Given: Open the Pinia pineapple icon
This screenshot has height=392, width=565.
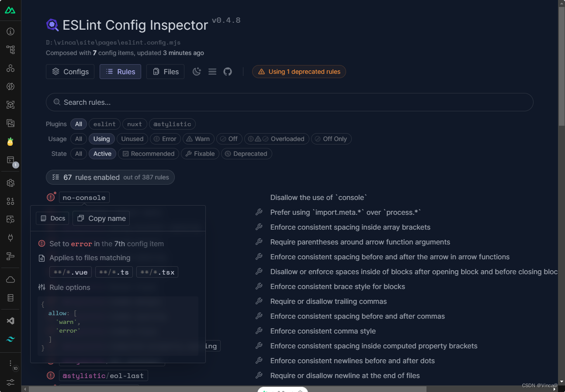Looking at the screenshot, I should click(10, 142).
